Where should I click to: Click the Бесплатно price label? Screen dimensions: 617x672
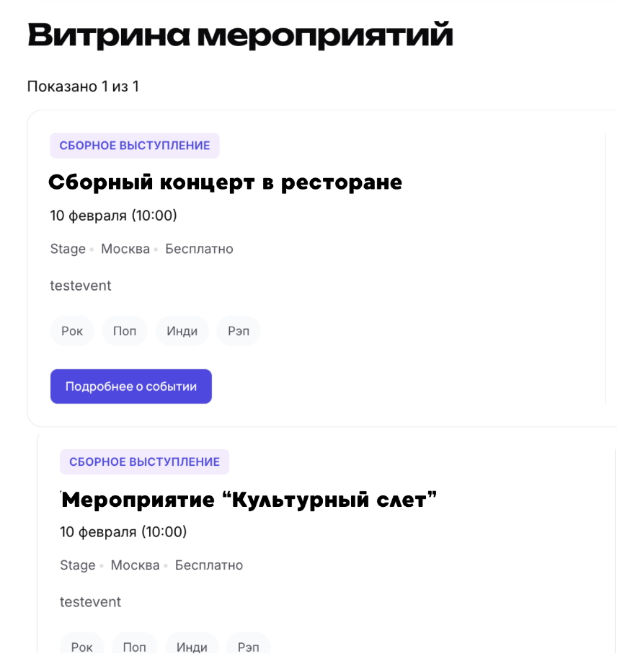[x=200, y=249]
